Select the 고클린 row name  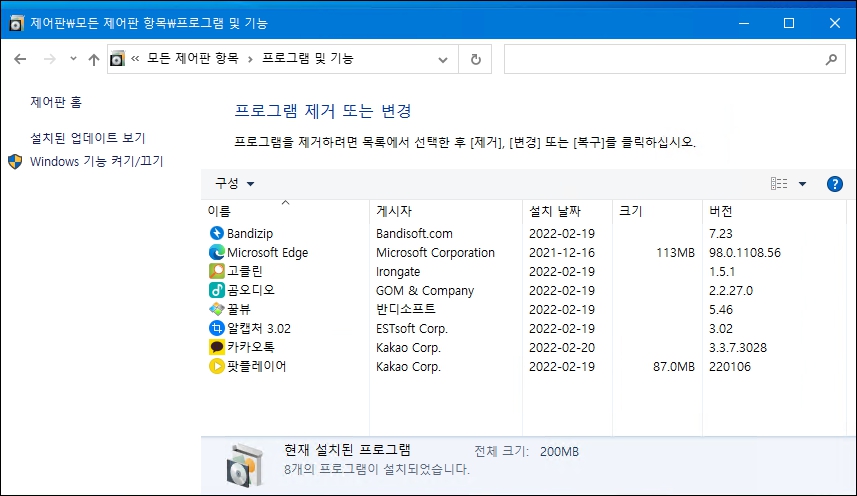pos(245,271)
